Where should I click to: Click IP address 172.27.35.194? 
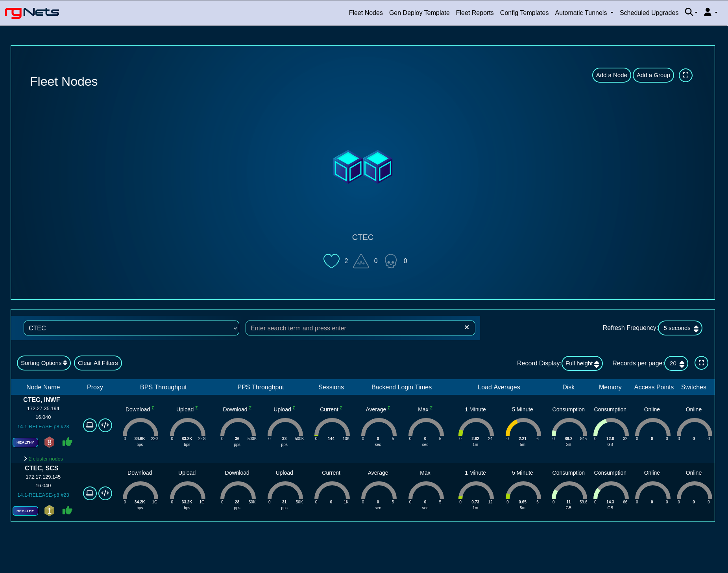(43, 408)
